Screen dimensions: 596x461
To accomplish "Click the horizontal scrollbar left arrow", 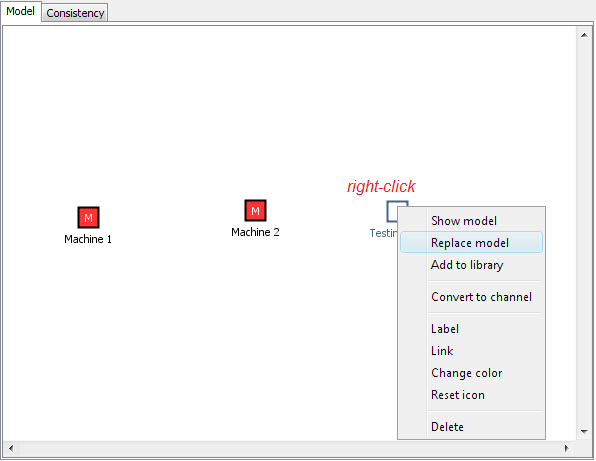I will point(11,448).
